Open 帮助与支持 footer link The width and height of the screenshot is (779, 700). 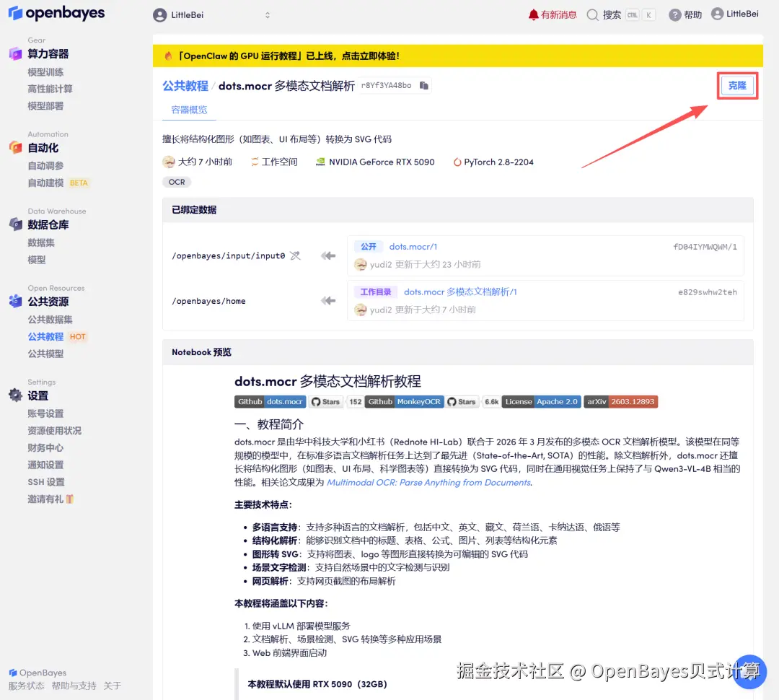(x=74, y=686)
